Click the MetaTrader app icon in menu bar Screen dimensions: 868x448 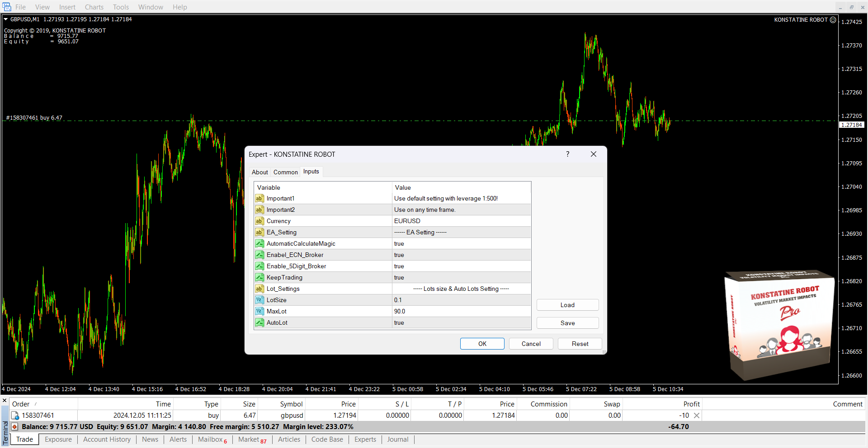click(x=7, y=7)
